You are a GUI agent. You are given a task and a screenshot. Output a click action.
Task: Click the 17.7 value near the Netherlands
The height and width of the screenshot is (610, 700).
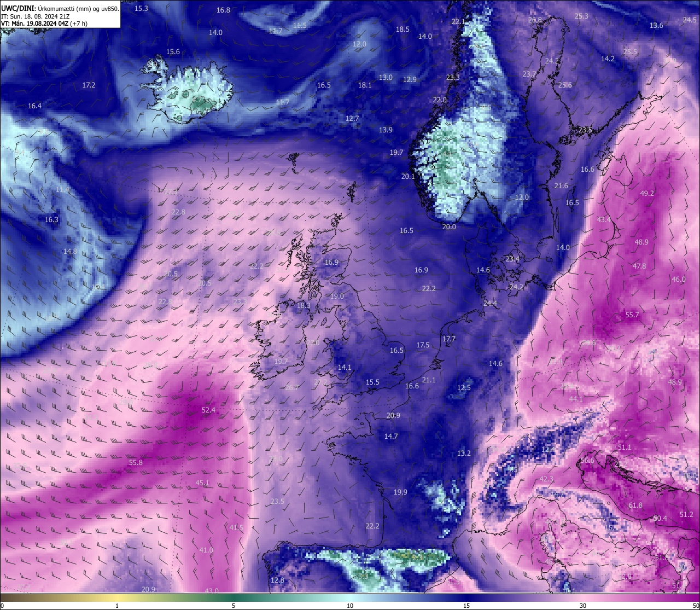448,339
